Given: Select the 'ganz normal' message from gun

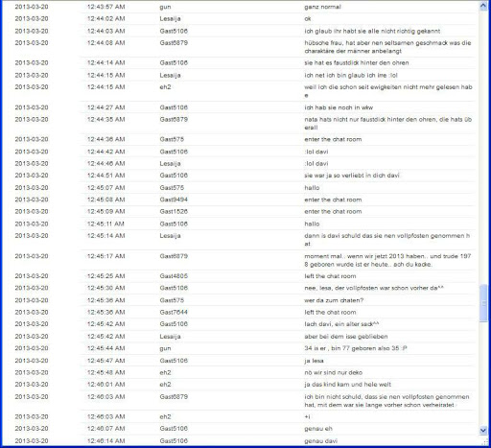Looking at the screenshot, I should 322,7.
